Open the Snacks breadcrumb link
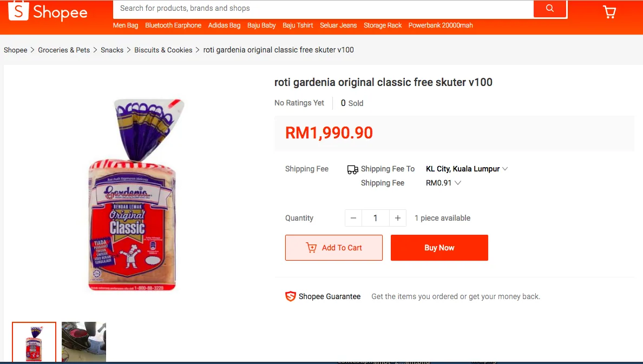 coord(112,50)
